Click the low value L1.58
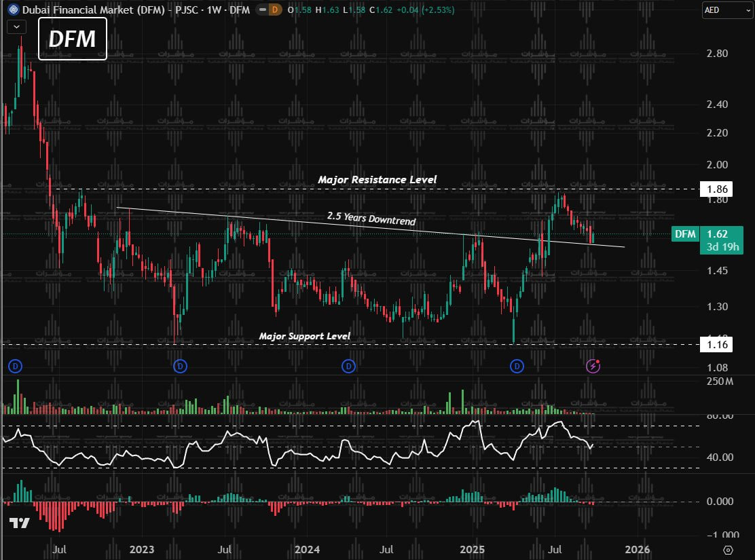Viewport: 755px width, 560px height. coord(354,10)
